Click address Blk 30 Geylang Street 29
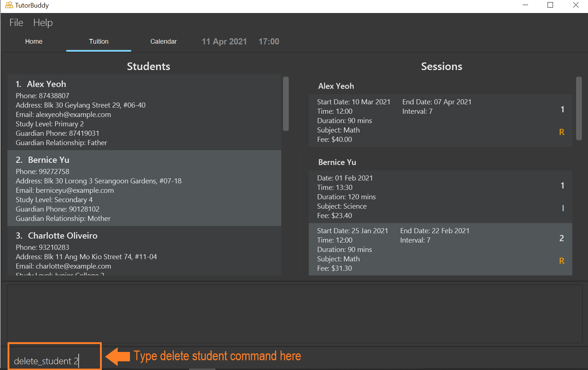Screen dimensions: 588x370 [x=81, y=105]
